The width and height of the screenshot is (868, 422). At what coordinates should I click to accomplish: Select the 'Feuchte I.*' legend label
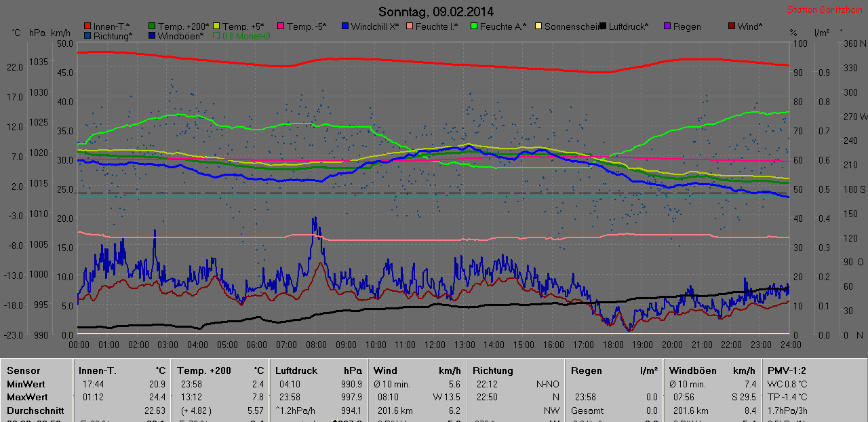436,26
